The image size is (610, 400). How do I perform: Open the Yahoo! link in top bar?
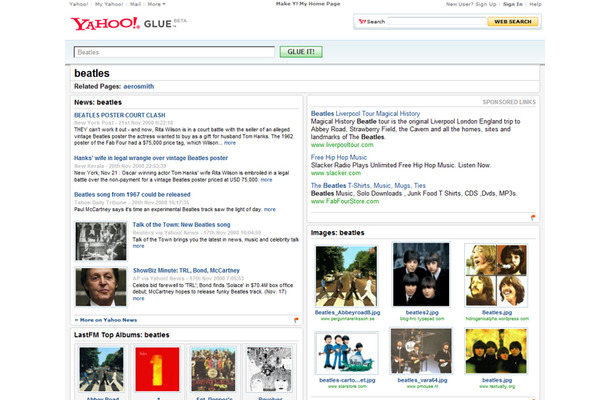79,4
